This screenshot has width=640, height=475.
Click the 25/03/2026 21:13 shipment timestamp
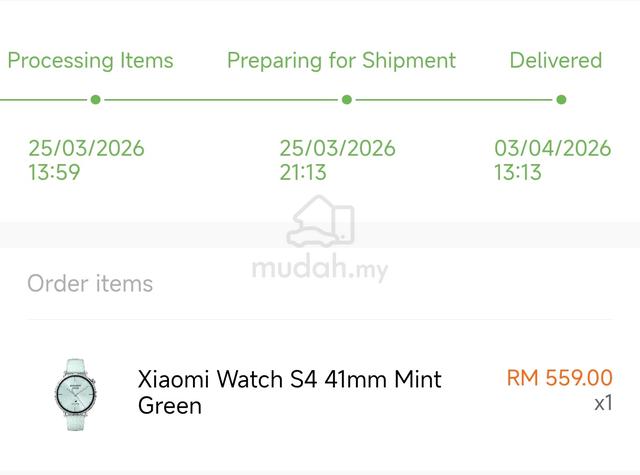(337, 160)
